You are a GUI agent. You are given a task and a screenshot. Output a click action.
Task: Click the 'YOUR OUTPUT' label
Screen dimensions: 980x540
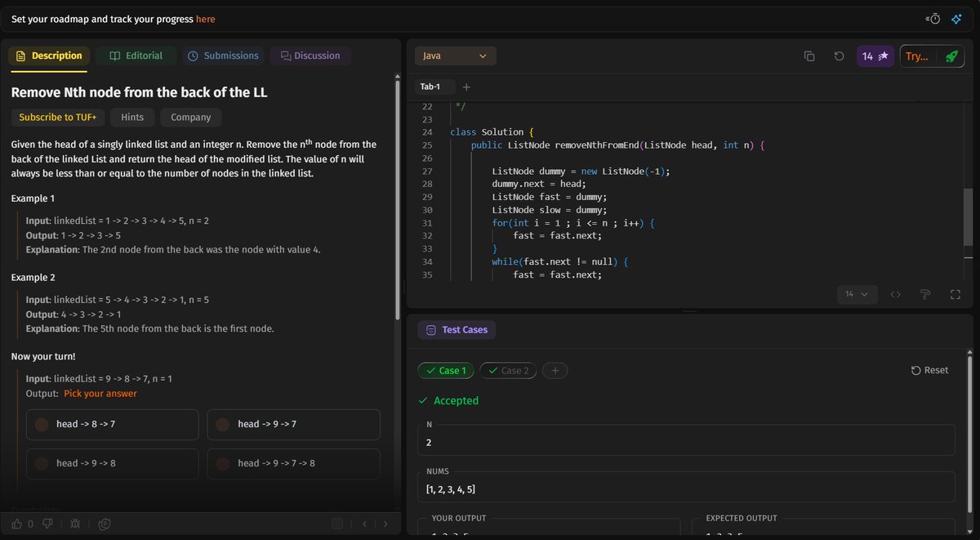pyautogui.click(x=459, y=518)
